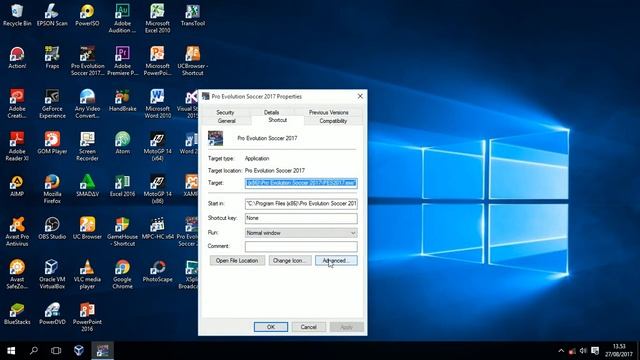This screenshot has height=360, width=640.
Task: Open the Windows Start menu
Action: [11, 351]
